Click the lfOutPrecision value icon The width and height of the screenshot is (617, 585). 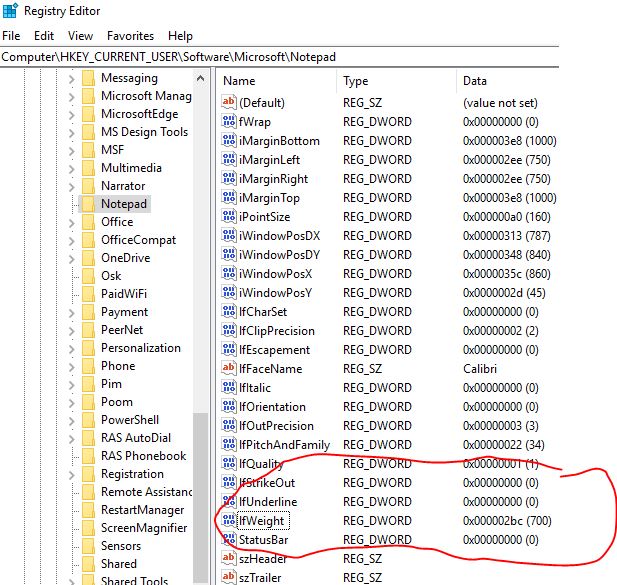pyautogui.click(x=229, y=425)
